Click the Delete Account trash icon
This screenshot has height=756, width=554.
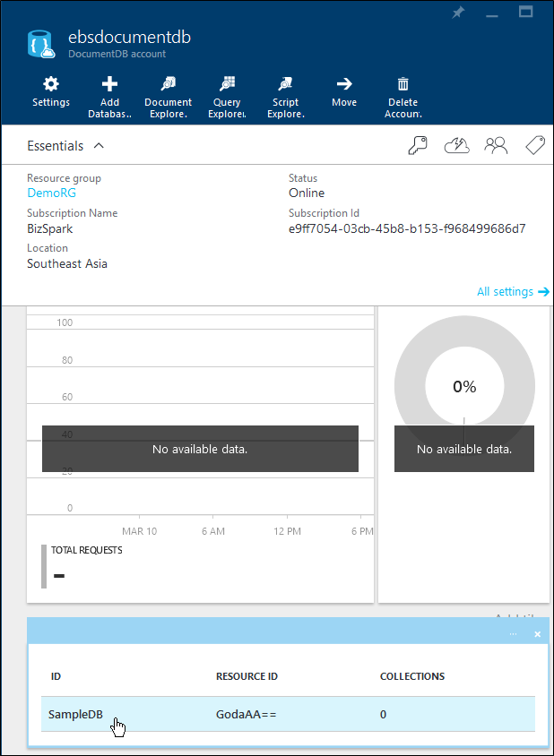(403, 84)
